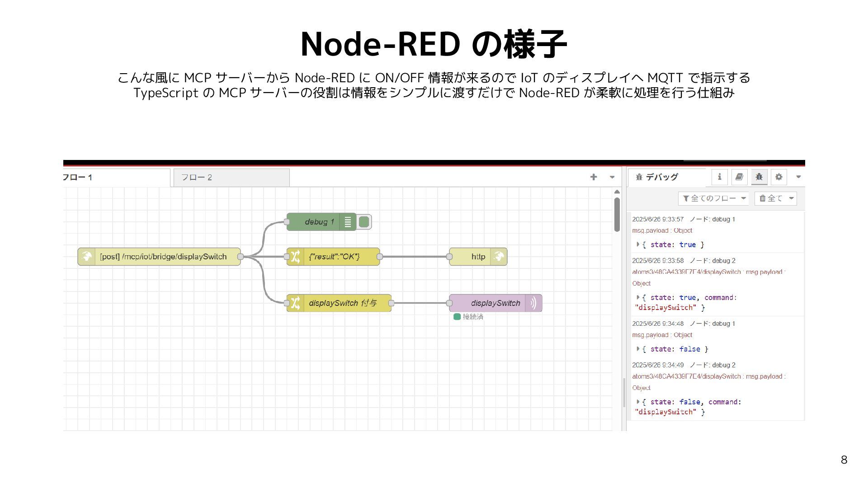The width and height of the screenshot is (868, 488).
Task: Click the debug 1 node list icon
Action: 348,221
